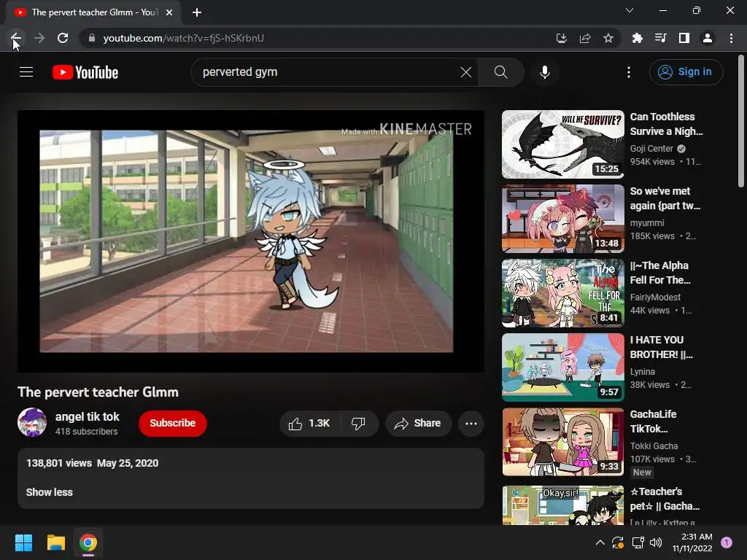Collapse description with 'Show less'
This screenshot has height=560, width=747.
[x=50, y=492]
